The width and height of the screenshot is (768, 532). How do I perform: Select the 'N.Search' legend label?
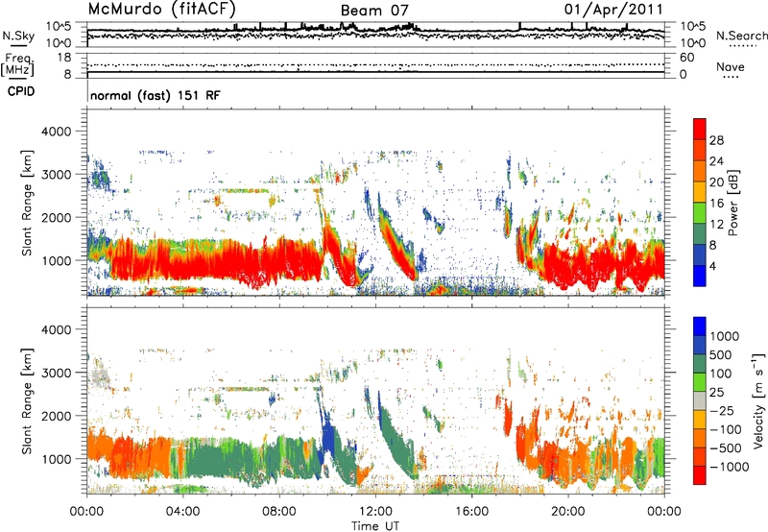pyautogui.click(x=741, y=36)
